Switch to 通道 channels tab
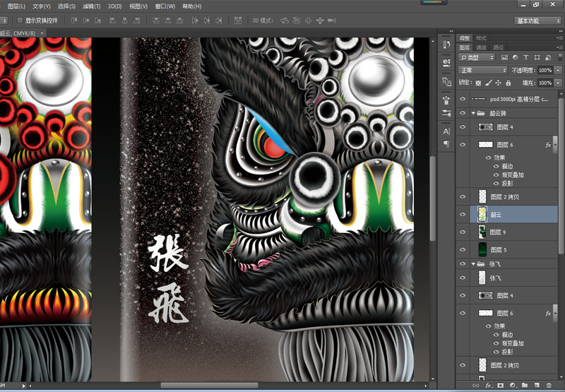Image resolution: width=565 pixels, height=392 pixels. [x=481, y=47]
